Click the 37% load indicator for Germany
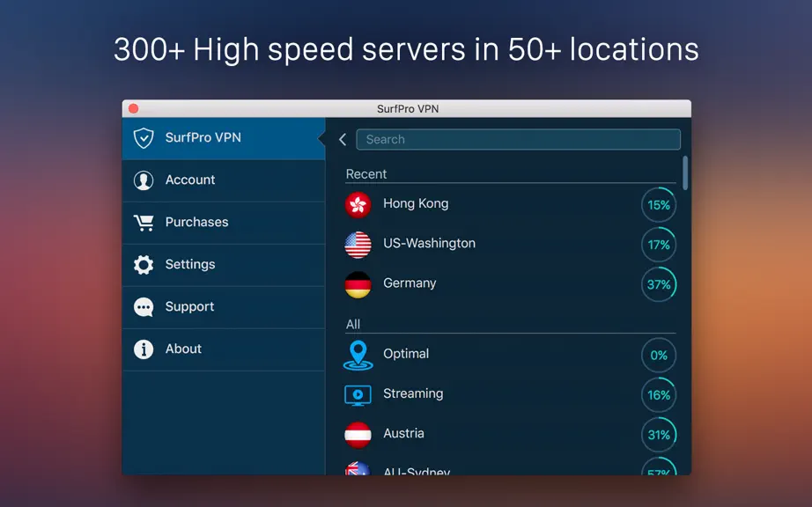The height and width of the screenshot is (507, 812). pyautogui.click(x=659, y=284)
